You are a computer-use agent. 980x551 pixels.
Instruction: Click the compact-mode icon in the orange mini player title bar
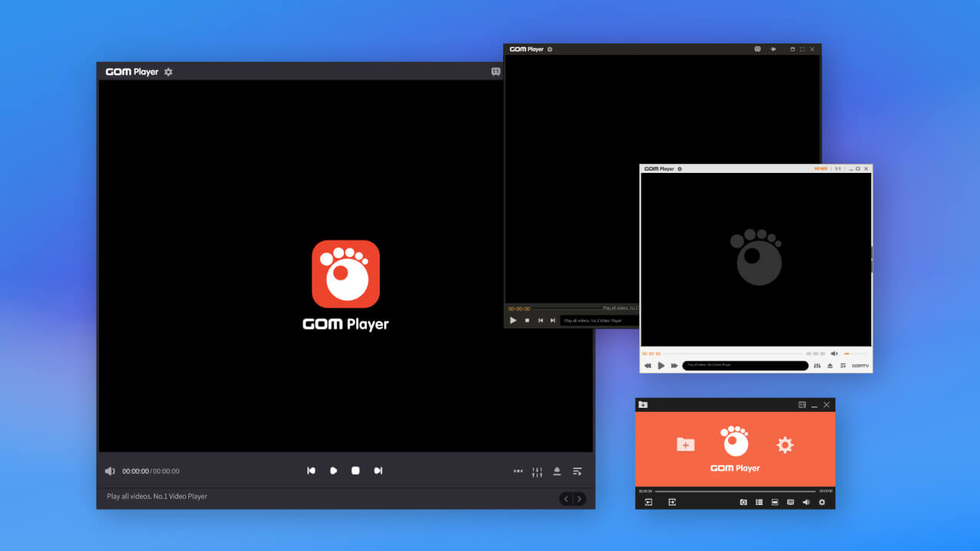tap(802, 405)
